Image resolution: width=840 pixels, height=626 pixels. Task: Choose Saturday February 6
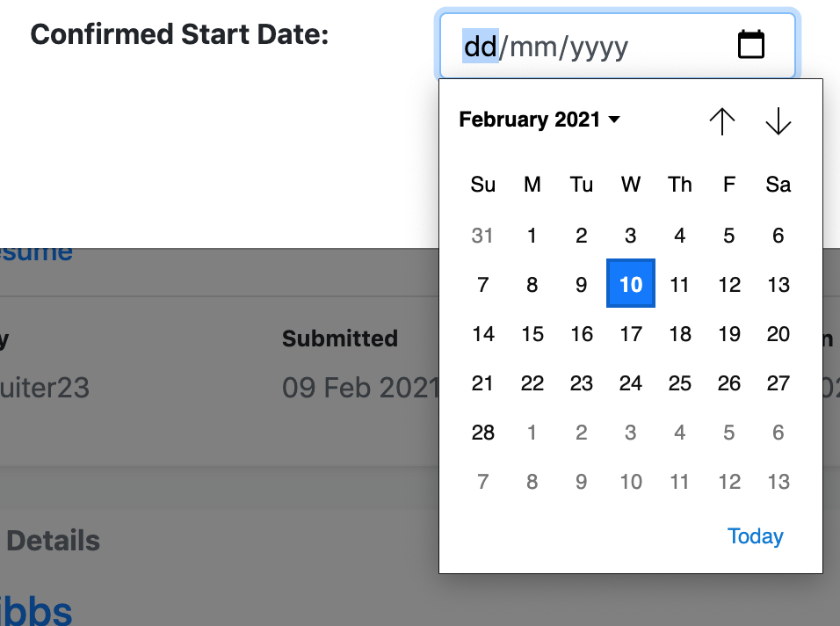point(778,236)
